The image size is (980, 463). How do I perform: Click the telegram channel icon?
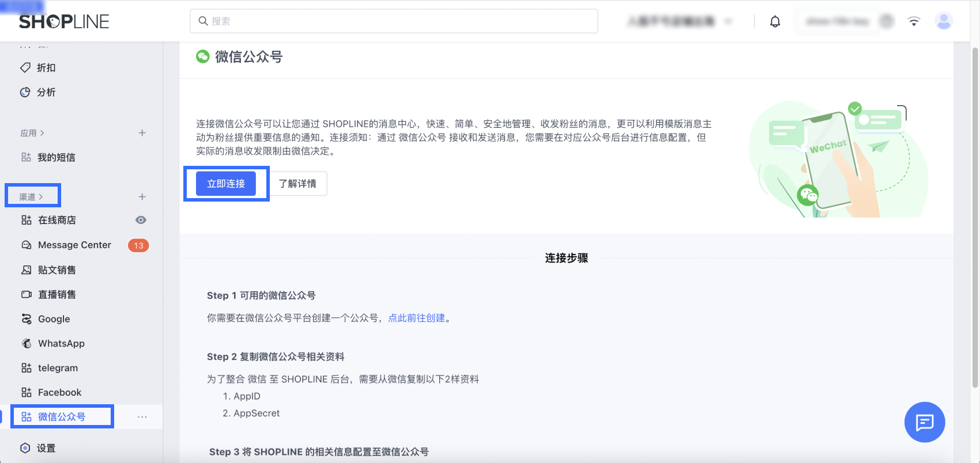(27, 367)
